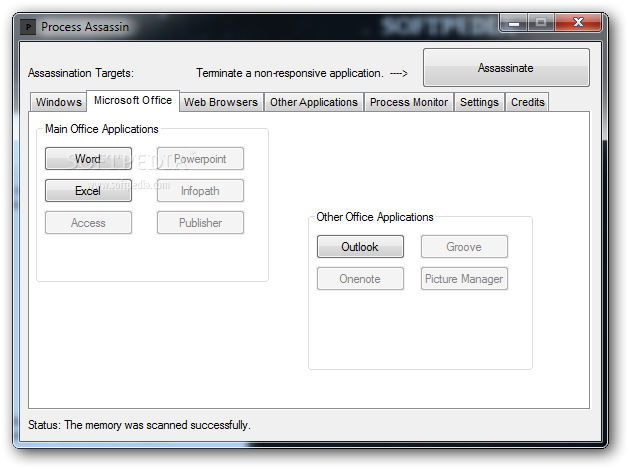Screen dimensions: 629x469
Task: Click the 'Main Office Applications' group label
Action: 101,129
